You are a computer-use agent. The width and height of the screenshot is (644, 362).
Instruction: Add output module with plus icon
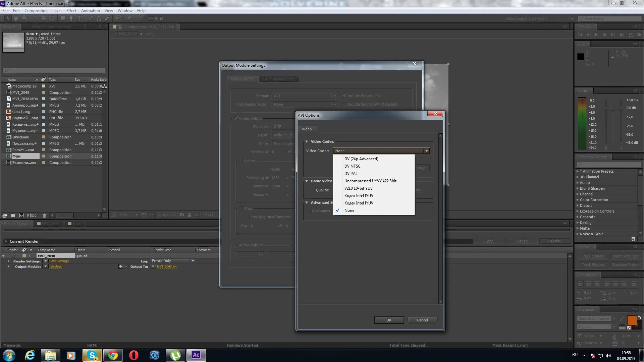pos(120,266)
